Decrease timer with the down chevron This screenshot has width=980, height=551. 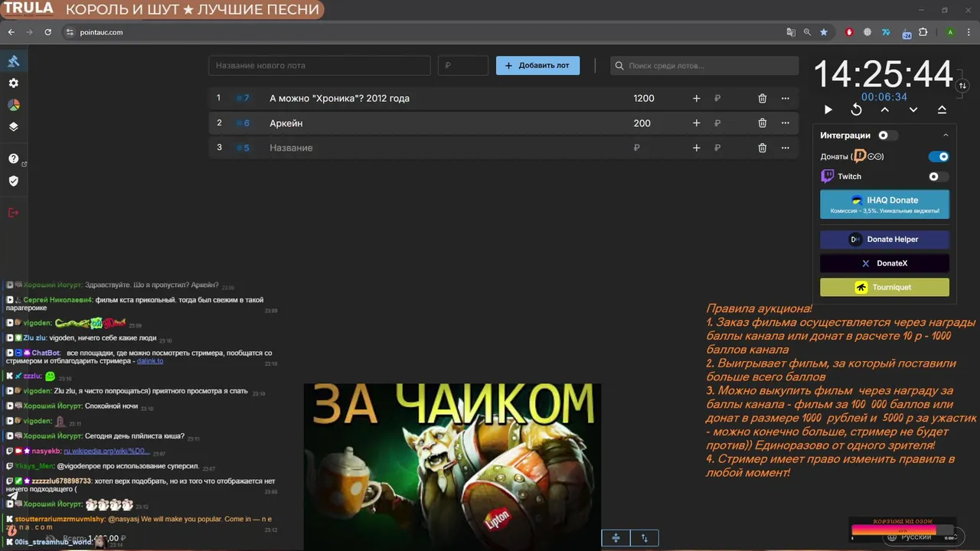[913, 110]
